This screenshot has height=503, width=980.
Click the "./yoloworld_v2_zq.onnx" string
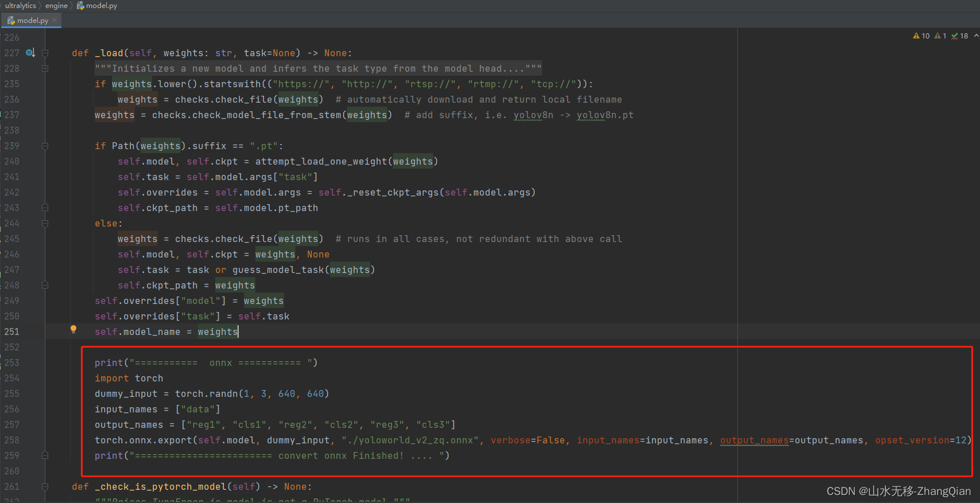pos(410,440)
